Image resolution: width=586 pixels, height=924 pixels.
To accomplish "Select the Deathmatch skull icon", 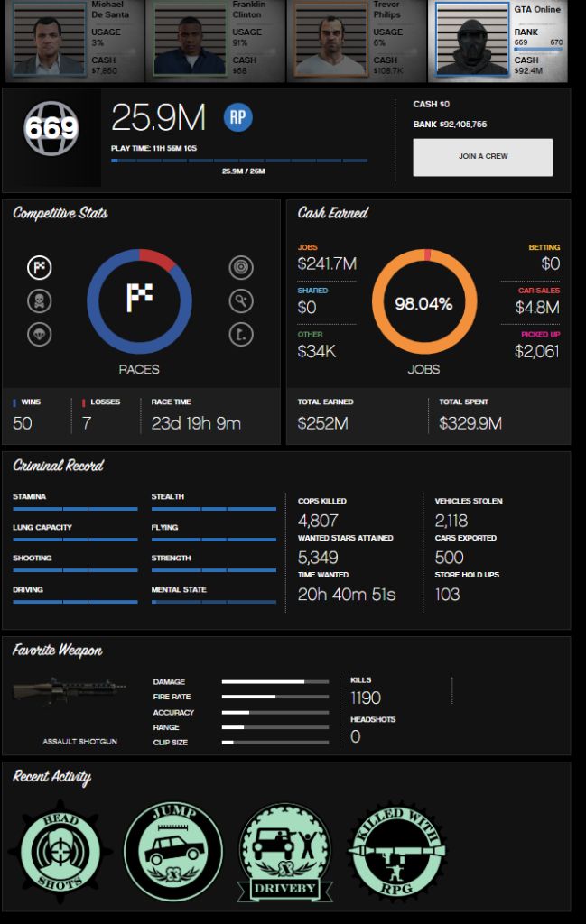I will [40, 301].
